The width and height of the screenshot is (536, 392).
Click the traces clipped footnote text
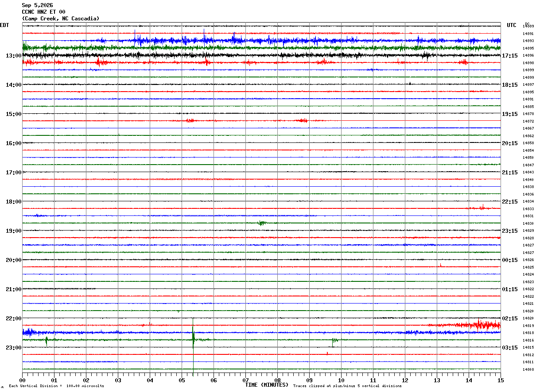(347, 386)
